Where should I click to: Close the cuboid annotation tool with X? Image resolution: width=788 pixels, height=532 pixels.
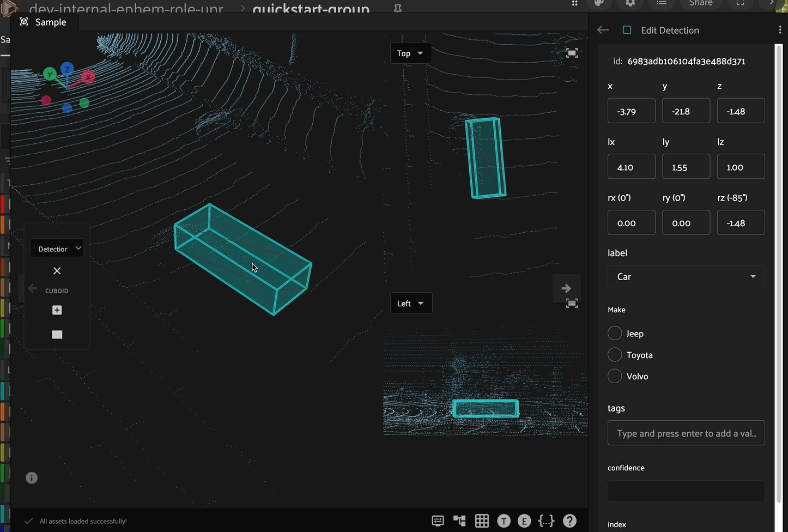pyautogui.click(x=57, y=271)
